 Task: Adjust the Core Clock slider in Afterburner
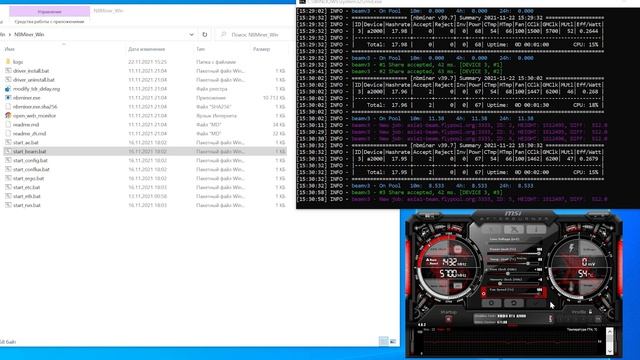514,273
